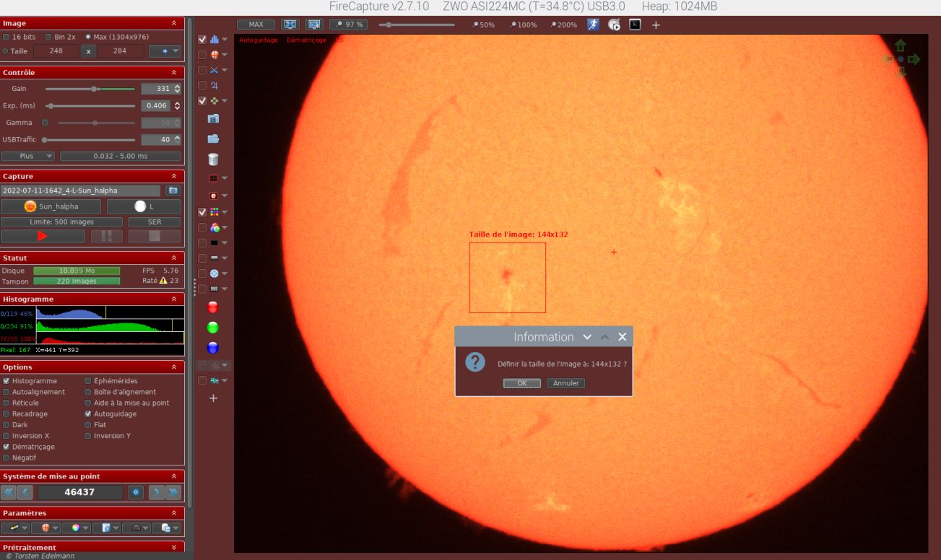The height and width of the screenshot is (560, 941).
Task: Click the Gain value field showing 331
Action: (155, 89)
